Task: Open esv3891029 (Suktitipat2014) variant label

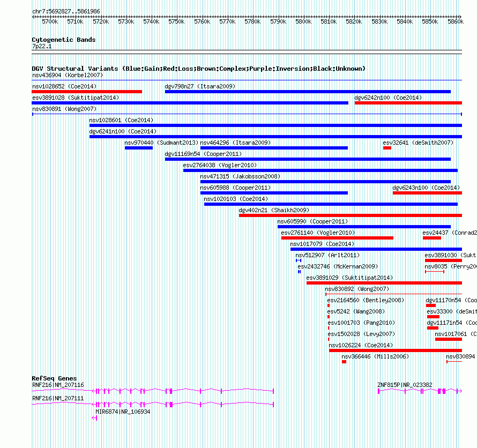Action: coord(349,278)
